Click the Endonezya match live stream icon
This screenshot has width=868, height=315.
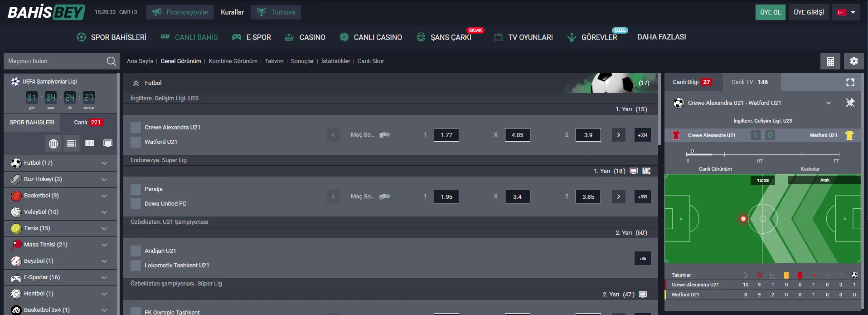coord(634,171)
